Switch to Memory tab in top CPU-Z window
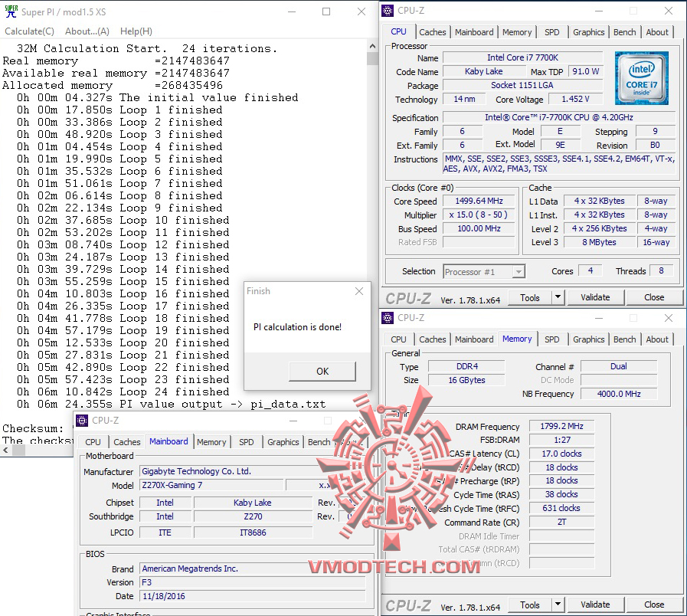The height and width of the screenshot is (616, 687). (x=517, y=32)
